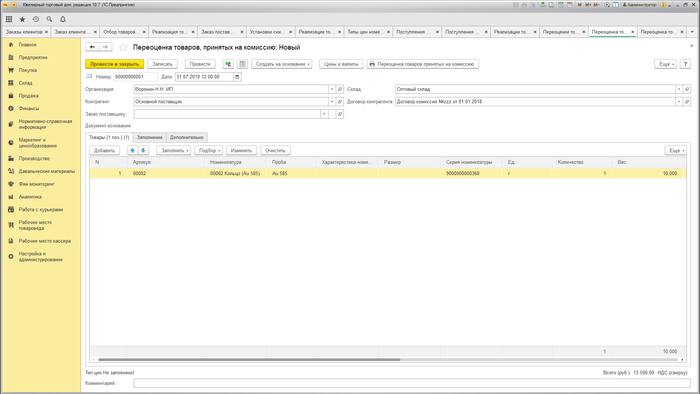Open Favorites star in top toolbar
Image resolution: width=700 pixels, height=394 pixels.
pyautogui.click(x=22, y=19)
